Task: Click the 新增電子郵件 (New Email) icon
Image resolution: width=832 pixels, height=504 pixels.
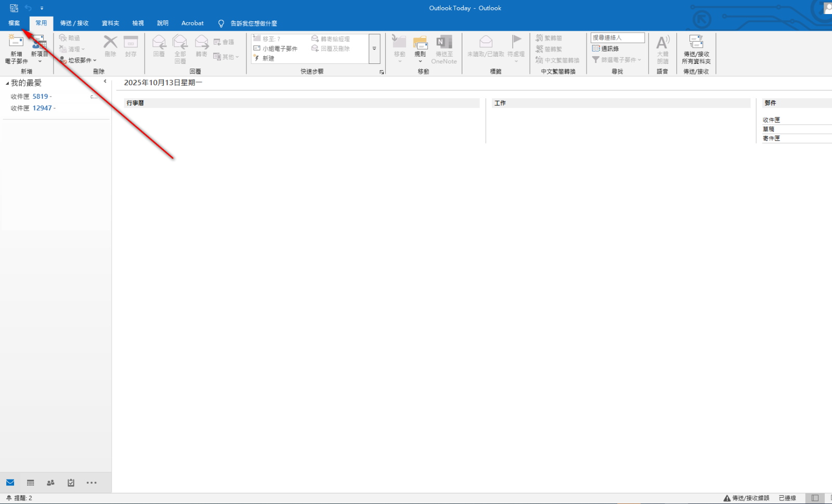Action: point(16,43)
